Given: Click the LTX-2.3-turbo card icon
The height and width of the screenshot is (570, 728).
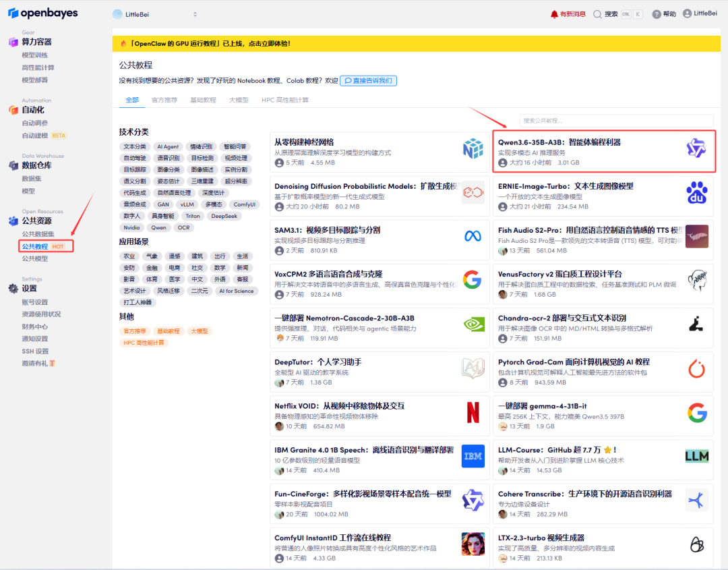Looking at the screenshot, I should [x=697, y=544].
